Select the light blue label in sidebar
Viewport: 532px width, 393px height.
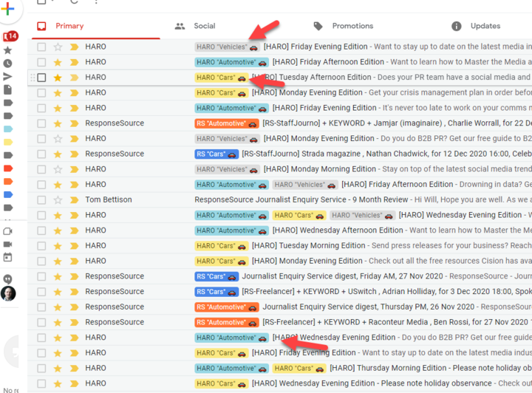tap(8, 129)
